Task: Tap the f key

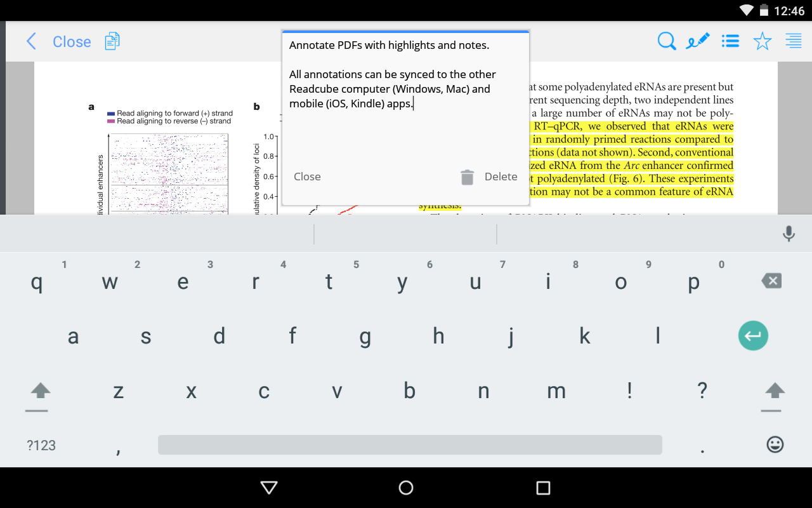Action: (x=292, y=336)
